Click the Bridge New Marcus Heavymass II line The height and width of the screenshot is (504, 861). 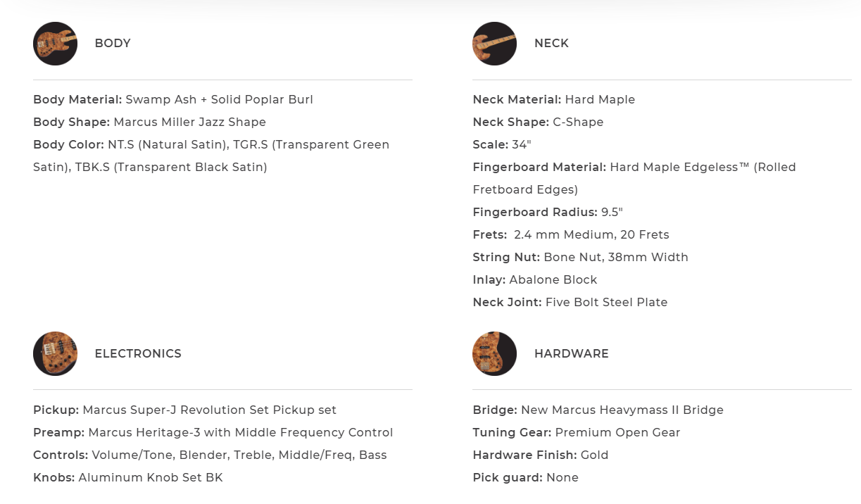598,410
